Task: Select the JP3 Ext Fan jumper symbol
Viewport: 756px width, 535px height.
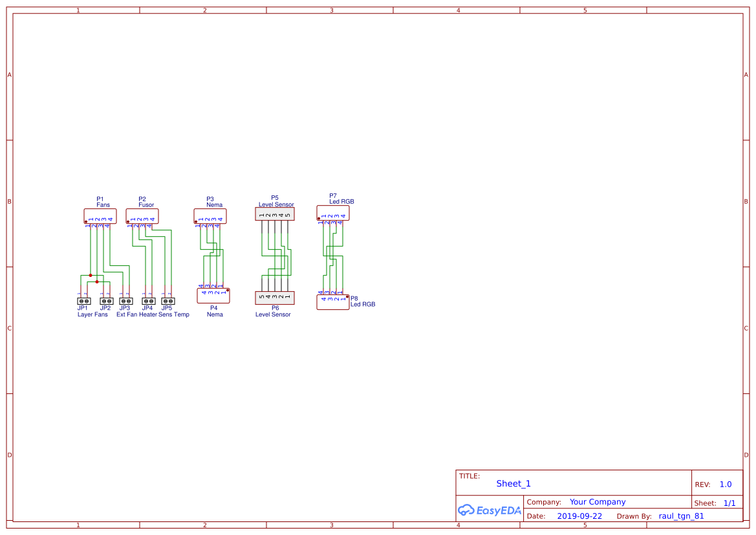Action: click(126, 301)
